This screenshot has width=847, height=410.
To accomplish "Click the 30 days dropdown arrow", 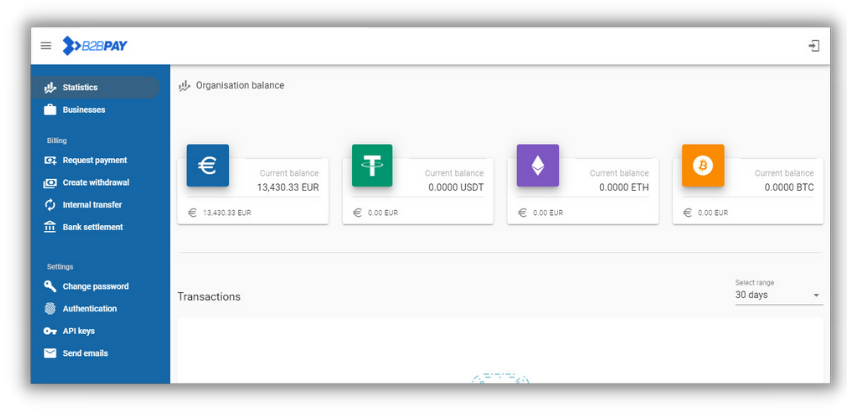I will point(816,295).
